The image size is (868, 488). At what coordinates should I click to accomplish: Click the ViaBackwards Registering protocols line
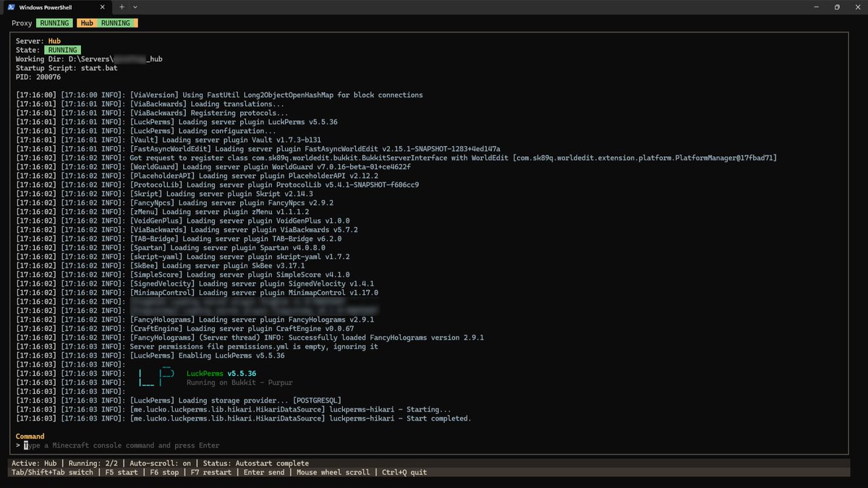[x=152, y=113]
